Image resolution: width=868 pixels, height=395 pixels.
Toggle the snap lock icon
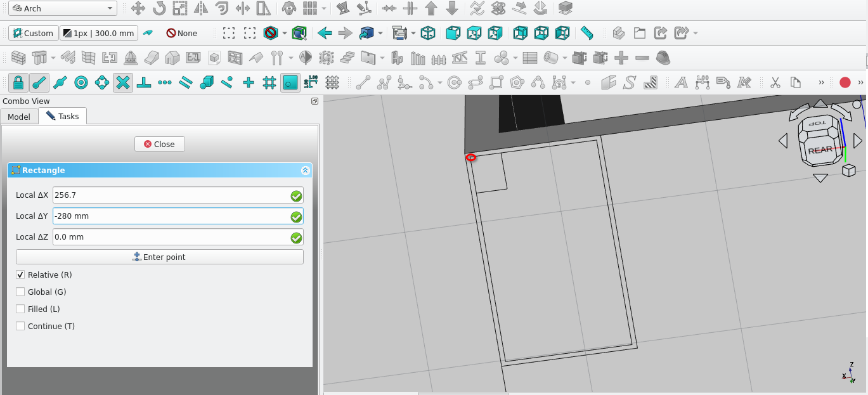pyautogui.click(x=18, y=82)
